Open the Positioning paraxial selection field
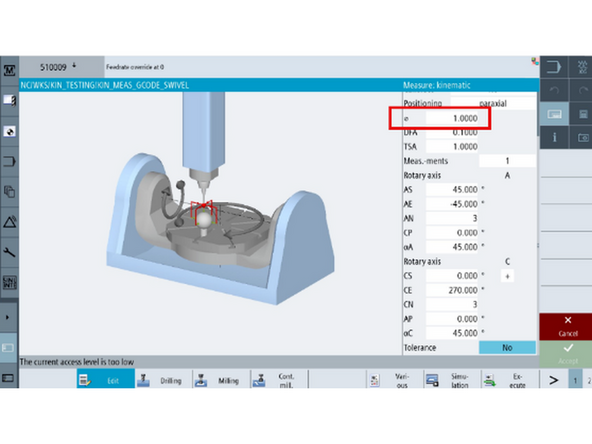The width and height of the screenshot is (592, 444). pyautogui.click(x=493, y=103)
